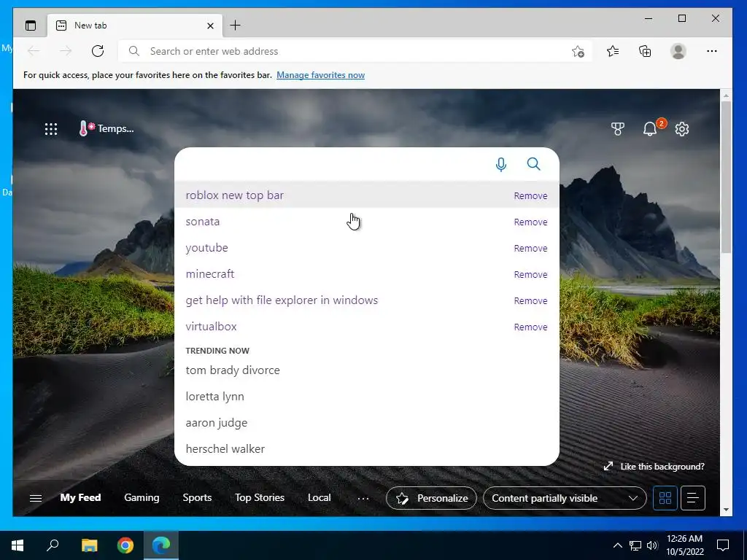Screen dimensions: 747x560
Task: Switch to the Top Stories tab
Action: [259, 497]
